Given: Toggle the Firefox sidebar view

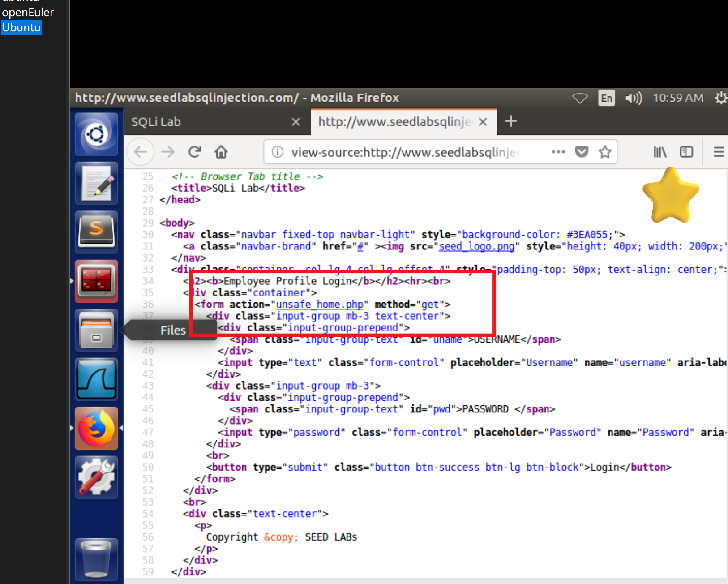Looking at the screenshot, I should point(686,152).
